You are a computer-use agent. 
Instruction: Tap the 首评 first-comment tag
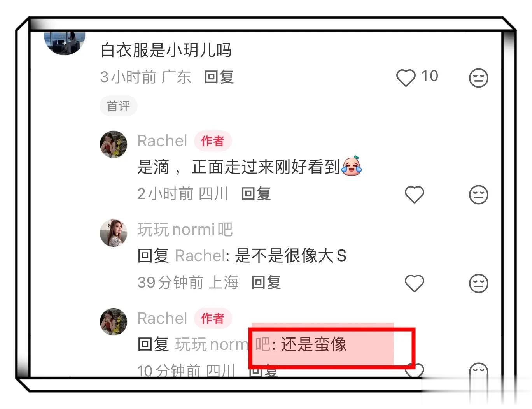coord(118,106)
